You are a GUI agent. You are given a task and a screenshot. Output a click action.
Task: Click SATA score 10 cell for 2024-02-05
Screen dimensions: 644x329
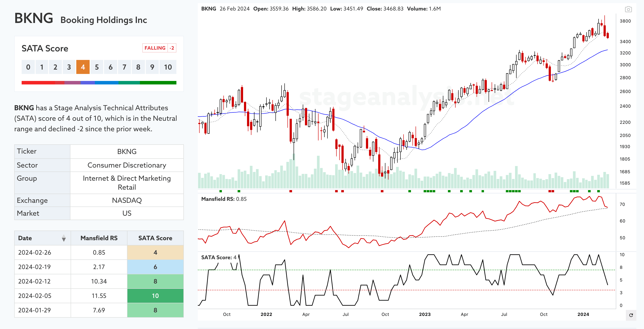pos(155,296)
